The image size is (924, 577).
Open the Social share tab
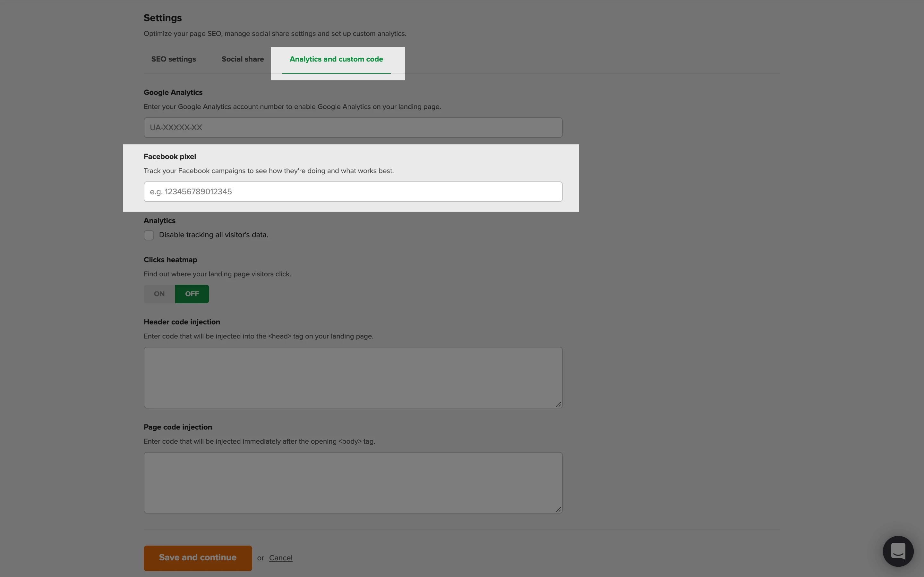[x=243, y=59]
